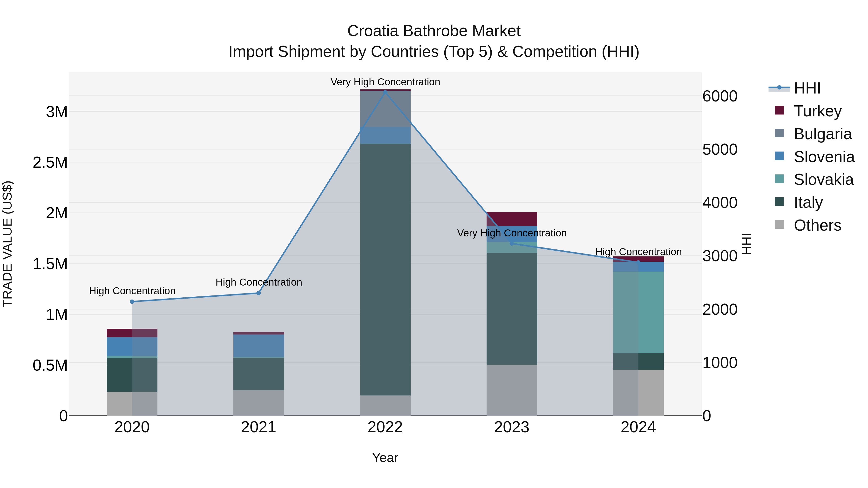Click the vertical HHI axis title

[747, 244]
